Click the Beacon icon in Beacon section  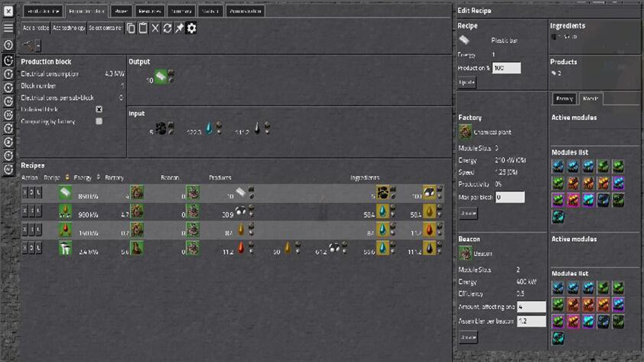[465, 253]
